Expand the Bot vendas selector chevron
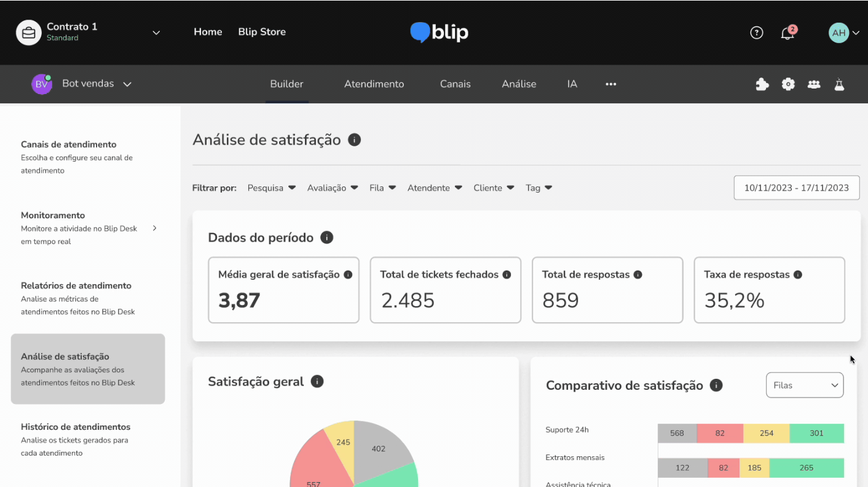The width and height of the screenshot is (868, 487). [127, 84]
